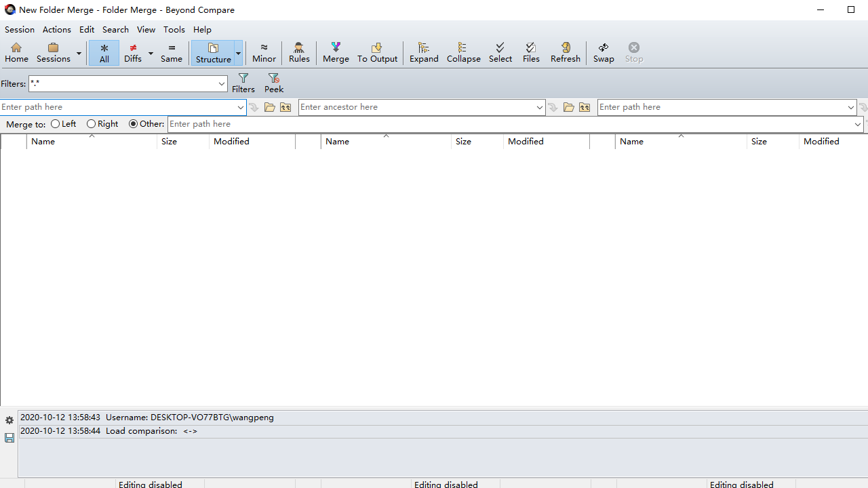Image resolution: width=868 pixels, height=488 pixels.
Task: Click the ancestor path input field
Action: click(416, 107)
